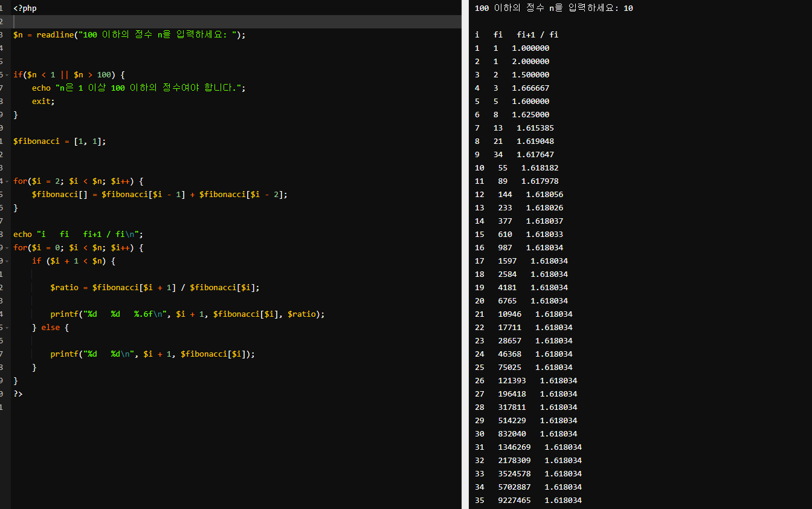Click the printf with %.6f format
The image size is (812, 509).
[187, 314]
